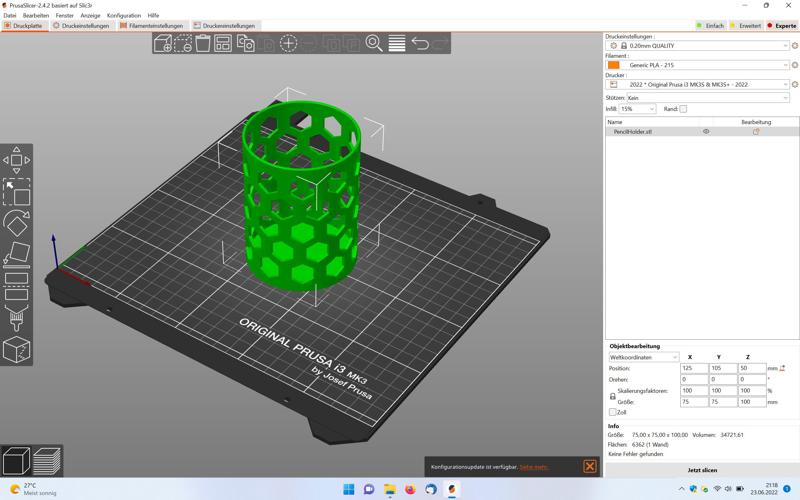The height and width of the screenshot is (500, 800).
Task: Click the Add object toolbar icon
Action: click(x=163, y=43)
